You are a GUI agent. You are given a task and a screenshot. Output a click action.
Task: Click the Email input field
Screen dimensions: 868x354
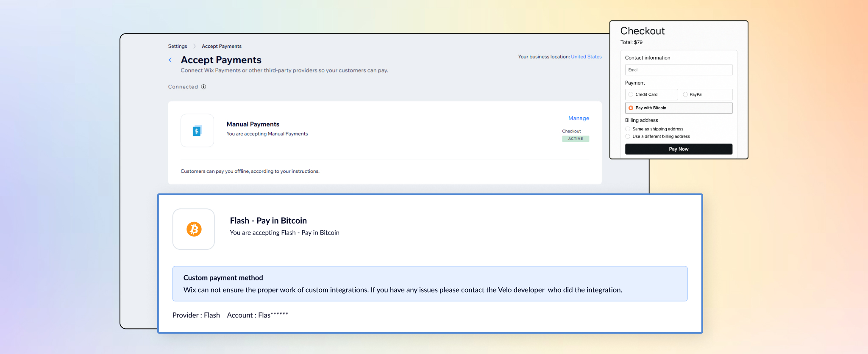click(679, 70)
